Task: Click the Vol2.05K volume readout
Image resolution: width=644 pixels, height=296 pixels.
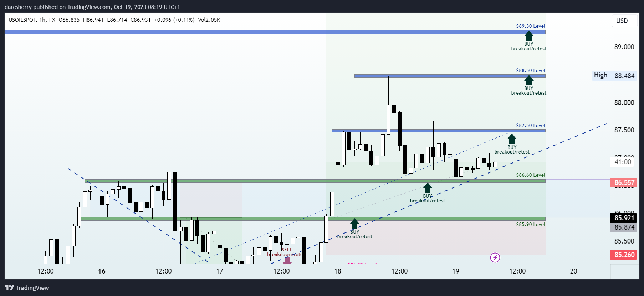Action: (209, 20)
